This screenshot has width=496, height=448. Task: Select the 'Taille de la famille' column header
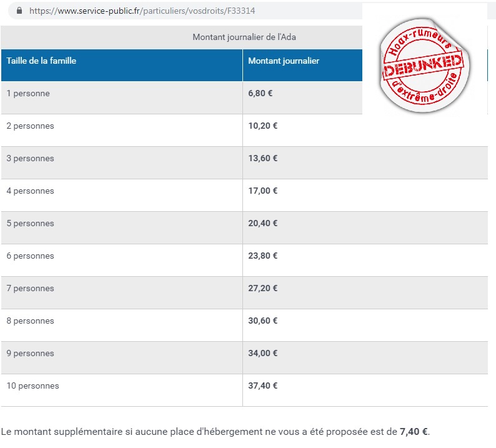pos(41,61)
